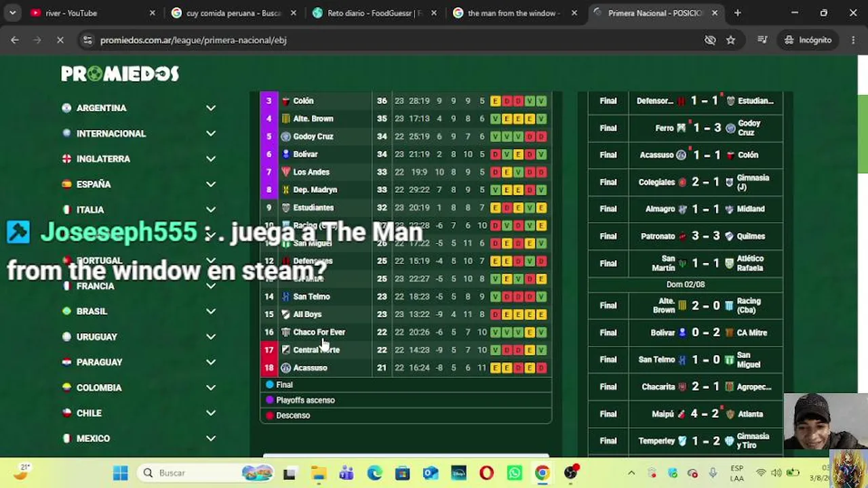Open the site information icon in address bar

click(87, 40)
